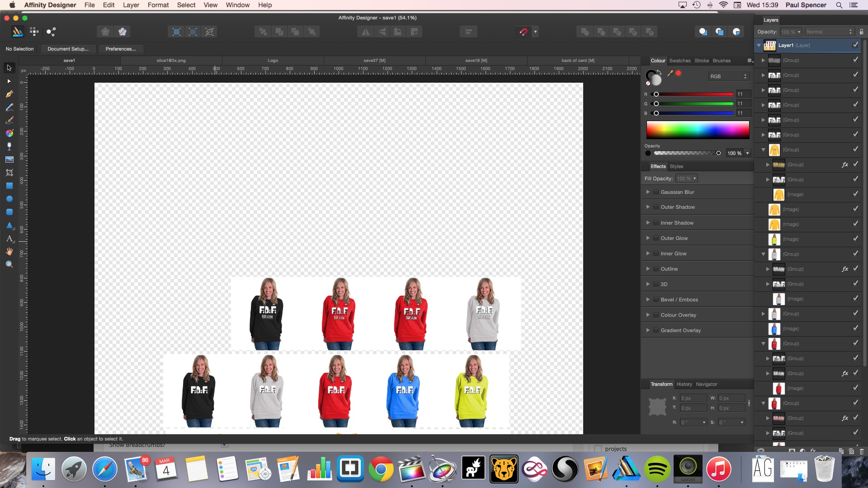Viewport: 868px width, 488px height.
Task: Select the Transparency wine glass tool
Action: point(9,146)
